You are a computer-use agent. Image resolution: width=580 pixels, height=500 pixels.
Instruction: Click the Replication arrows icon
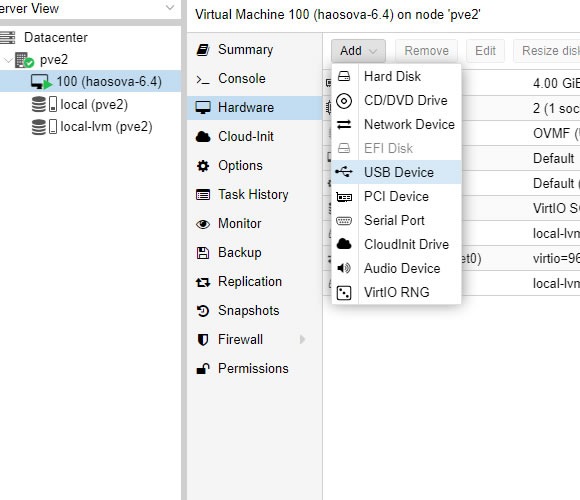[203, 282]
